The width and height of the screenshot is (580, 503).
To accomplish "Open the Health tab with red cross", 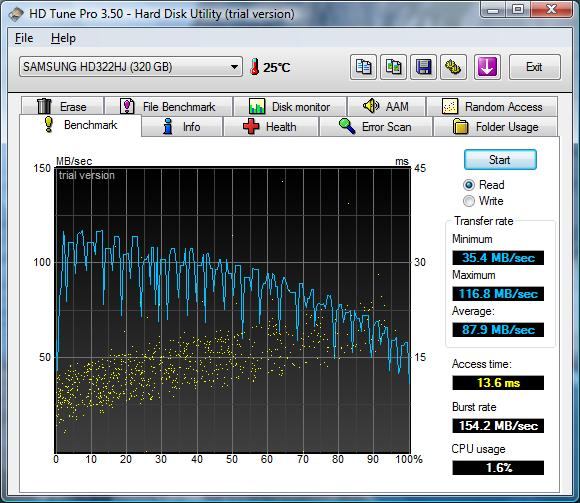I will [271, 127].
